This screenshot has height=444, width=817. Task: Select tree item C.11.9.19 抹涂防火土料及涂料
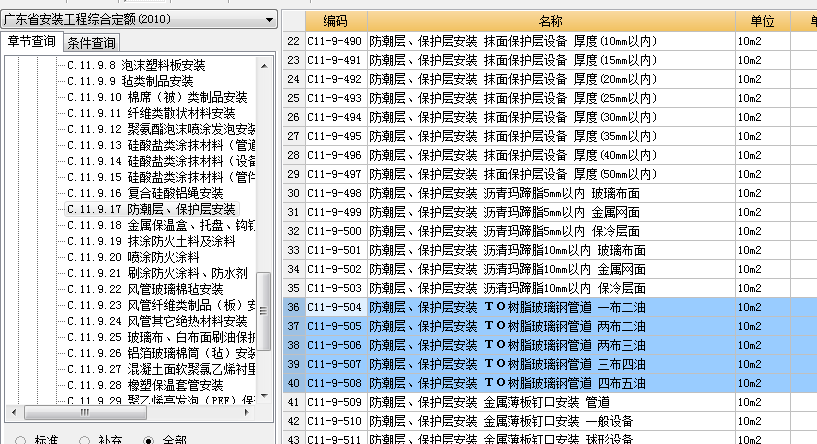coord(152,241)
